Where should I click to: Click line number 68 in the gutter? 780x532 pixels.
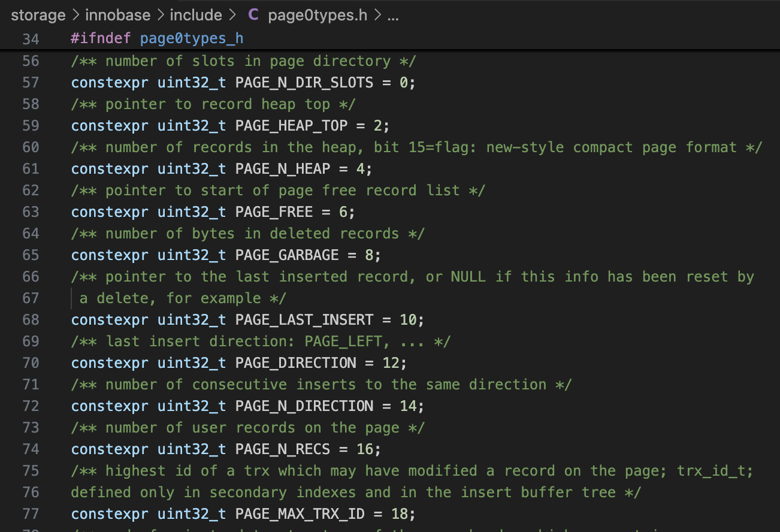point(31,319)
